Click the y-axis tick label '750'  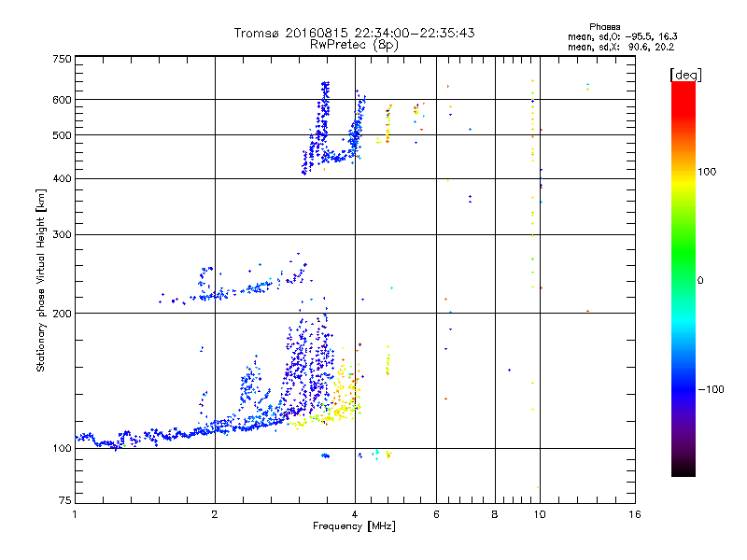pos(62,59)
